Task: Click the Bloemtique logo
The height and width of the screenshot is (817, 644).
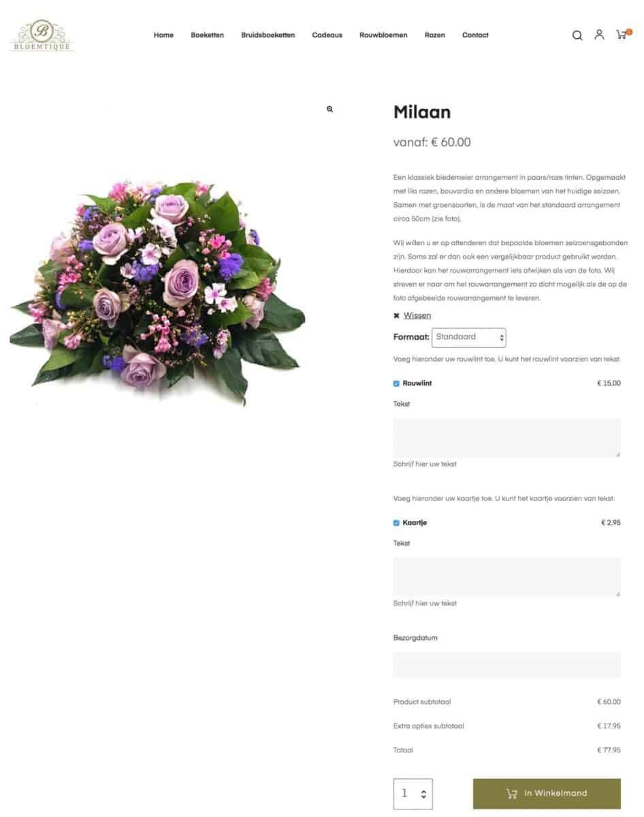Action: pos(42,35)
